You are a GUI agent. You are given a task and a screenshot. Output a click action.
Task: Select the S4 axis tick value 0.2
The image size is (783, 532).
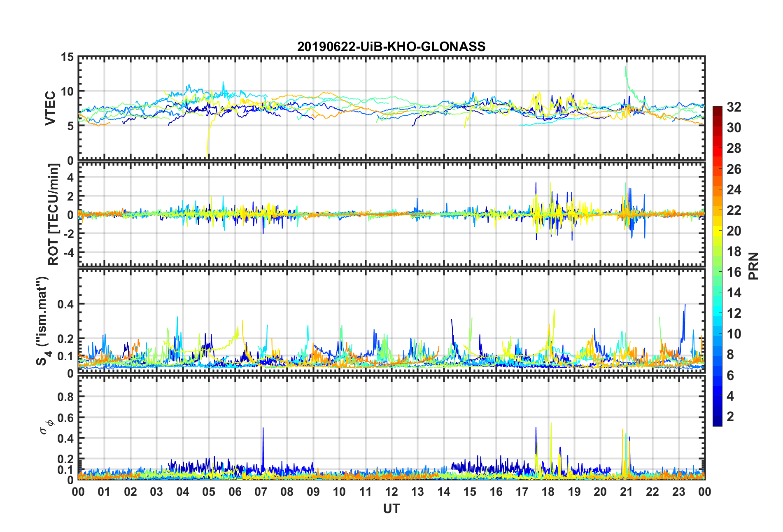click(65, 339)
